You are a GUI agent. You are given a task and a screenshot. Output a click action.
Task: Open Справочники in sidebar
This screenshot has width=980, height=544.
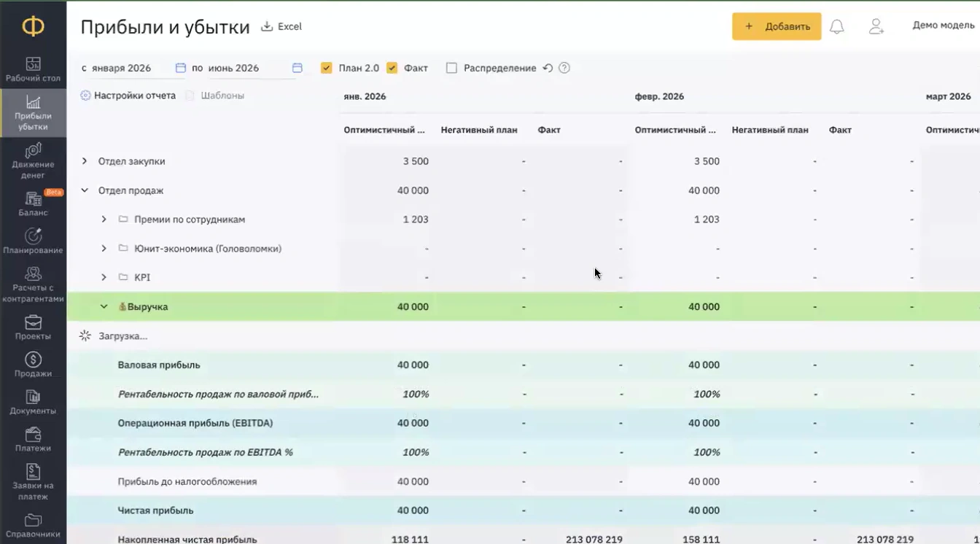point(33,526)
